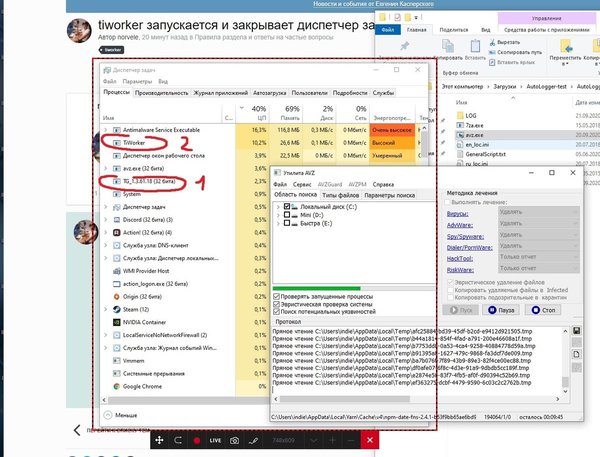Expand the Быстра (E:) tree node in AVZ
The width and height of the screenshot is (600, 457).
pos(278,224)
